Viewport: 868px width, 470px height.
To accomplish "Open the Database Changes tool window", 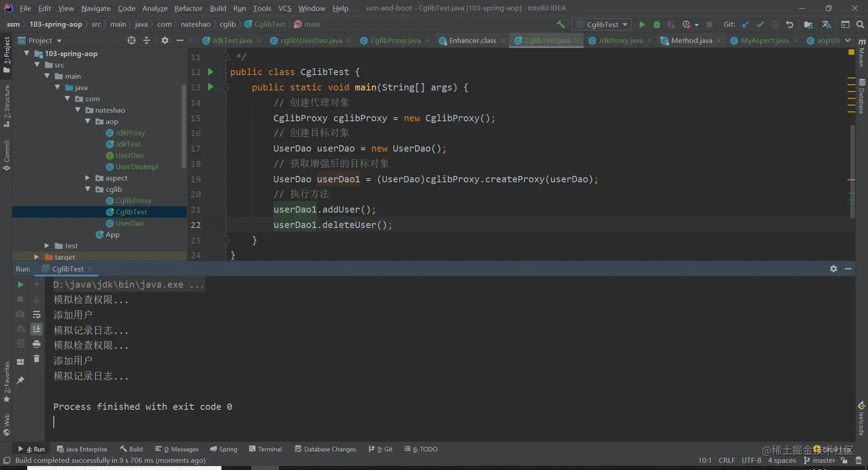I will tap(325, 449).
